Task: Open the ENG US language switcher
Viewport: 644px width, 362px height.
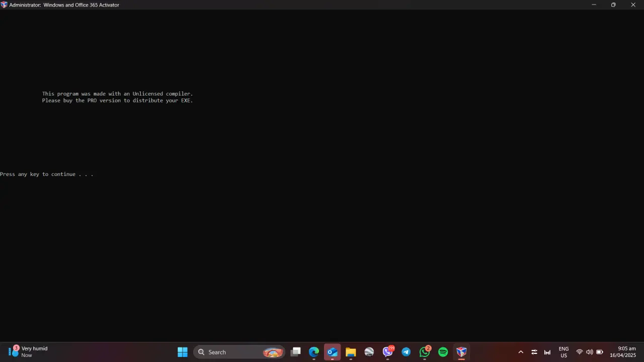Action: tap(564, 352)
